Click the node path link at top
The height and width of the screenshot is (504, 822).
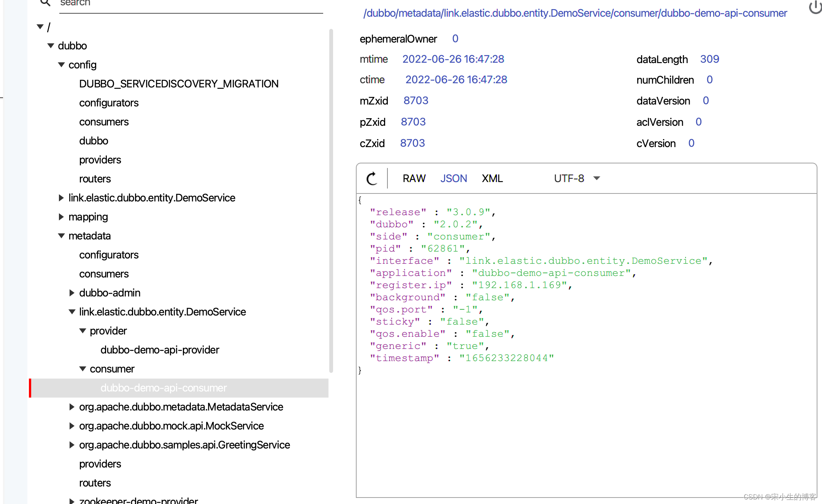point(575,13)
